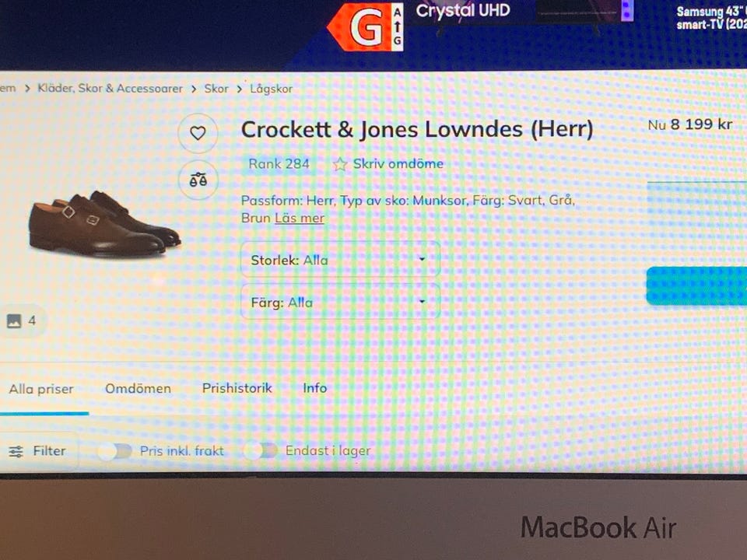Switch to the Prishistorik tab
This screenshot has width=747, height=560.
pos(237,388)
